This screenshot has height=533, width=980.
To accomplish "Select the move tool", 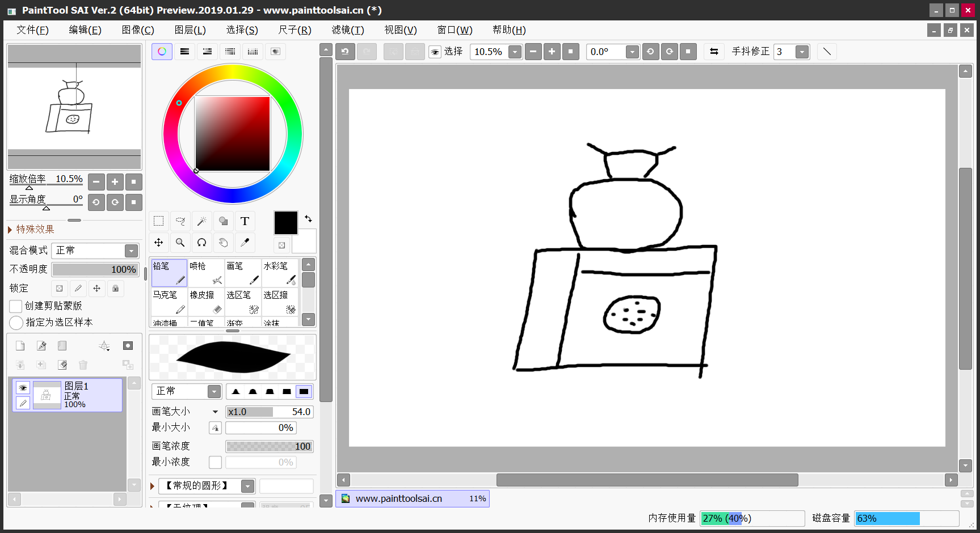I will (159, 243).
